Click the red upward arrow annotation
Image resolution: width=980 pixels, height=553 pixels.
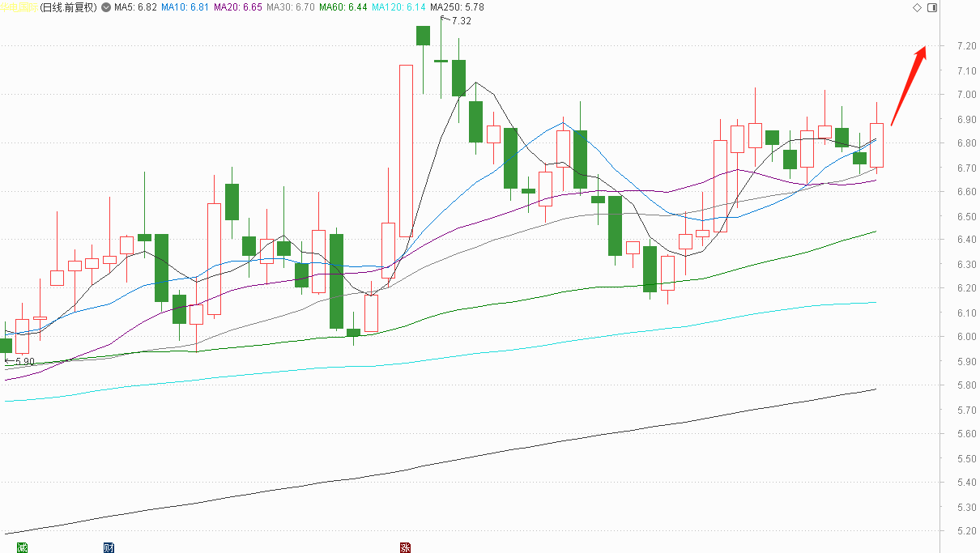pos(909,85)
